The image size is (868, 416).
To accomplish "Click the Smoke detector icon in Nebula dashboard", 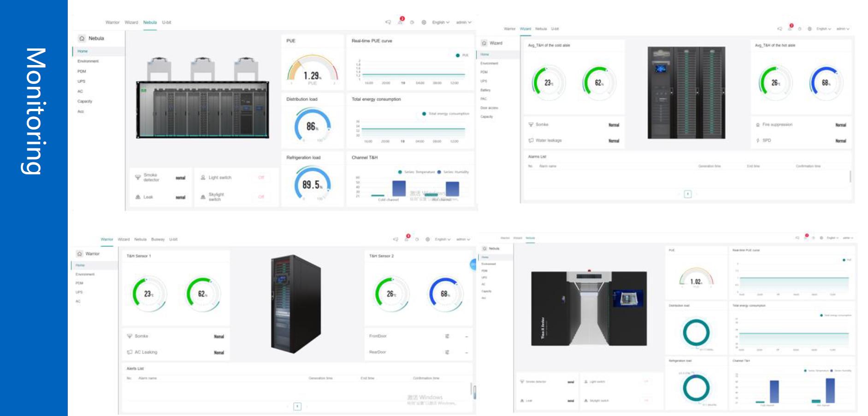I will coord(138,178).
